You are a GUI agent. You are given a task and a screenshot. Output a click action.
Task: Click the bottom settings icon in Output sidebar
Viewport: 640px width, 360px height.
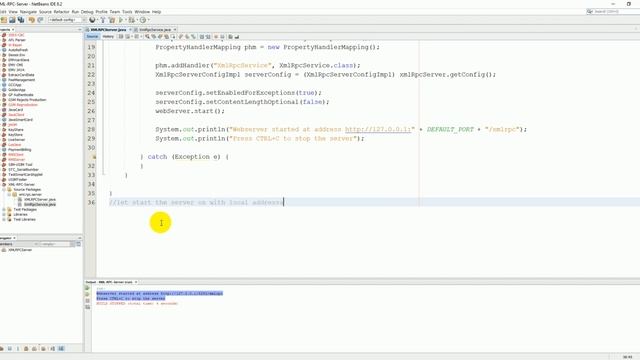(87, 307)
